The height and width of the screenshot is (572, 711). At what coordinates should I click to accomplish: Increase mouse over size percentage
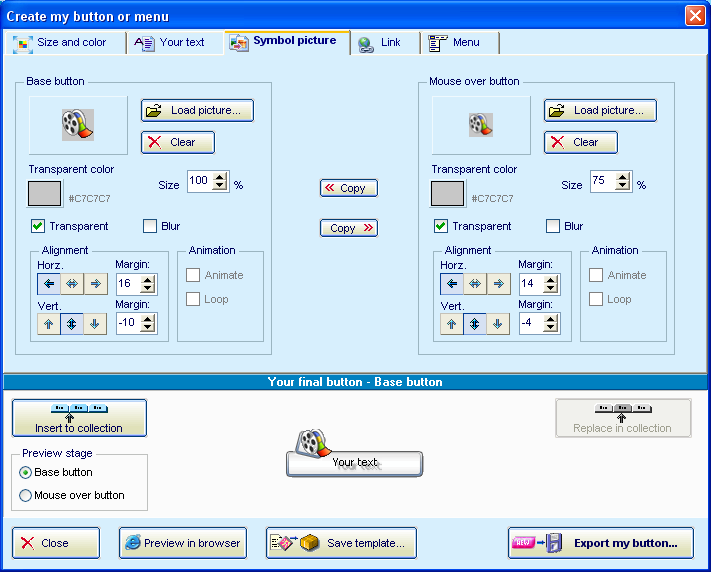point(623,177)
